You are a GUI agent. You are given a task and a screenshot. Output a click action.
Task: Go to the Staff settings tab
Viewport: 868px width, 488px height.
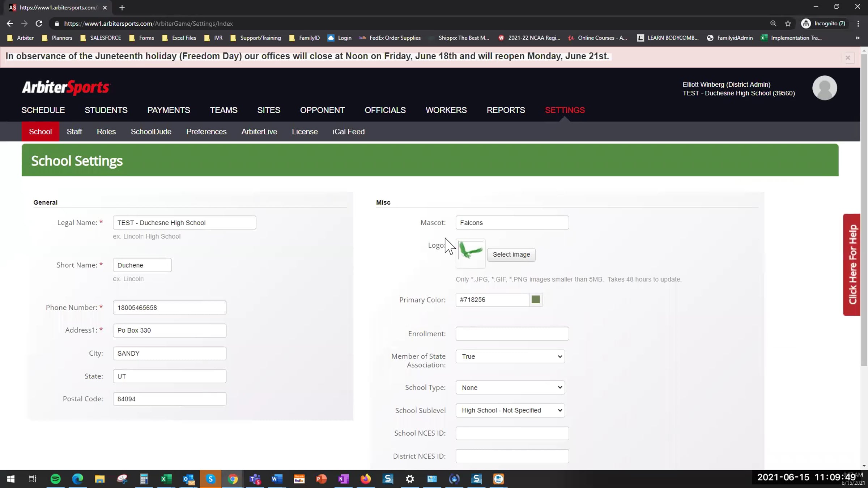pyautogui.click(x=74, y=132)
